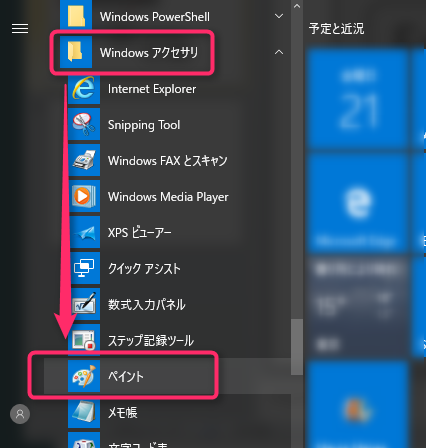The height and width of the screenshot is (448, 426).
Task: Click the 予定と近況 group heading
Action: tap(336, 29)
